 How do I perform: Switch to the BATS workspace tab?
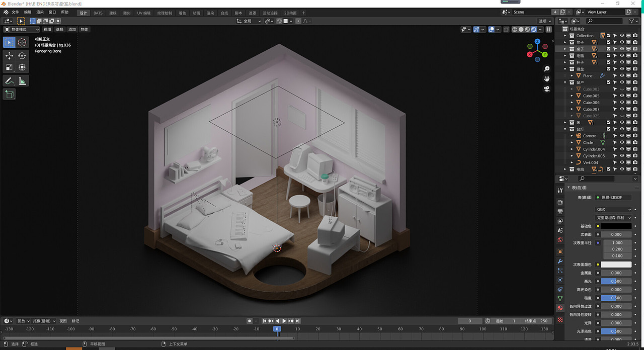pos(98,13)
